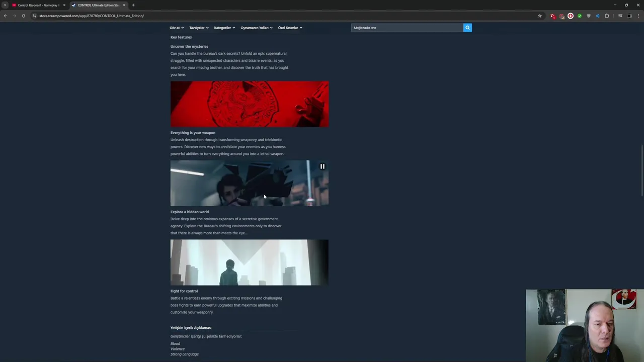
Task: Click the 'Blood' content descriptor
Action: click(175, 344)
